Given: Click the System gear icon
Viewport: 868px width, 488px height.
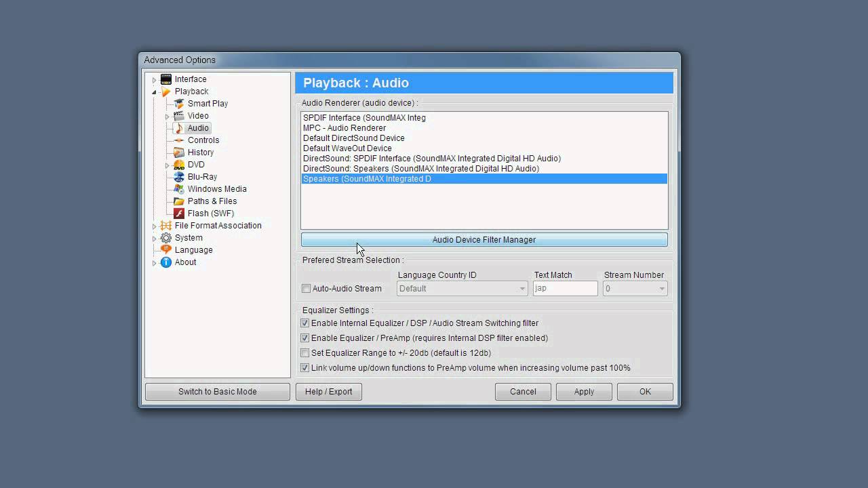Looking at the screenshot, I should pos(166,238).
